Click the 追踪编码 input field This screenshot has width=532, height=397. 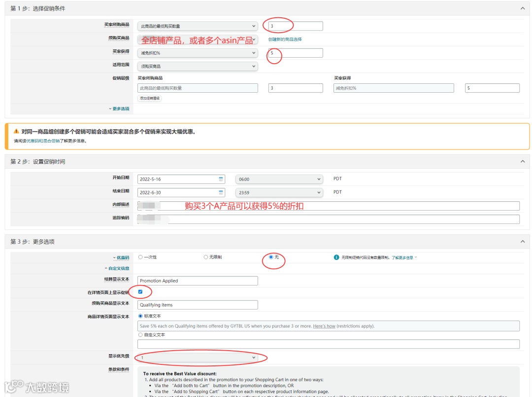click(x=329, y=219)
